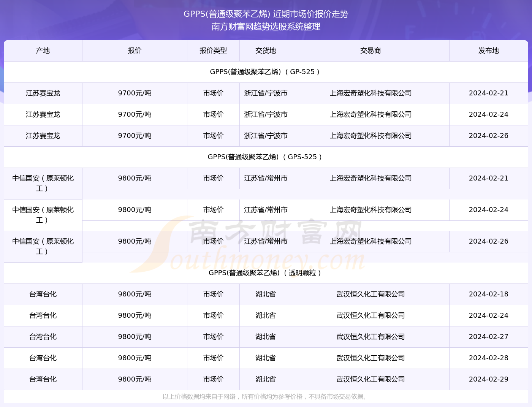The image size is (532, 407).
Task: Select the GP-525 section header row
Action: pyautogui.click(x=265, y=71)
